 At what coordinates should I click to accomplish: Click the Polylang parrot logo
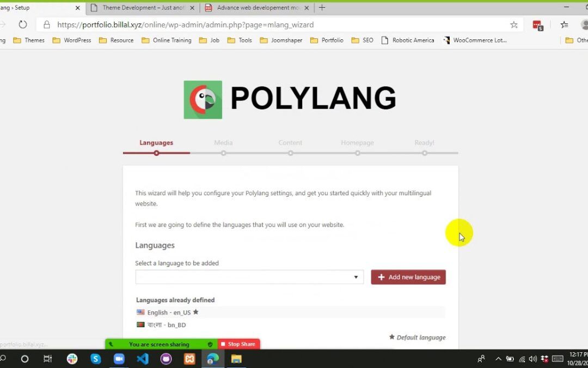[x=203, y=100]
